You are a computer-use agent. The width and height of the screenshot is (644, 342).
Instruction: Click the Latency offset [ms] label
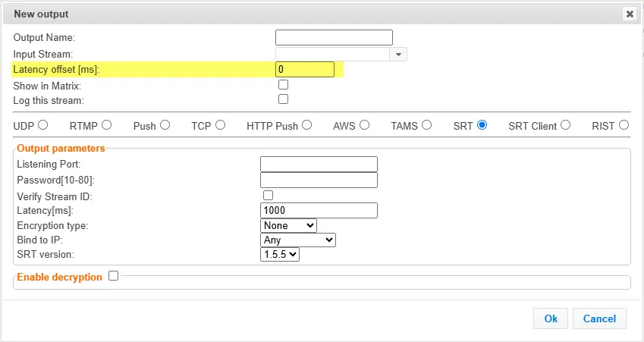(56, 69)
